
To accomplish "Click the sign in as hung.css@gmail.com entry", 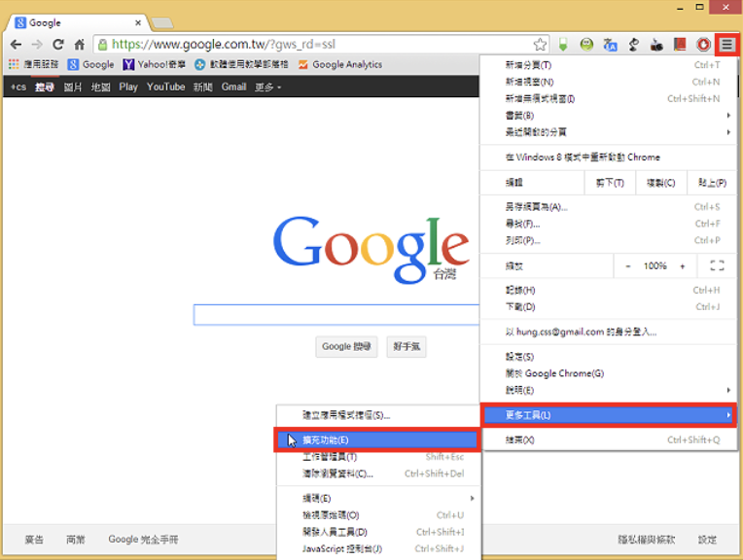I will pyautogui.click(x=609, y=332).
